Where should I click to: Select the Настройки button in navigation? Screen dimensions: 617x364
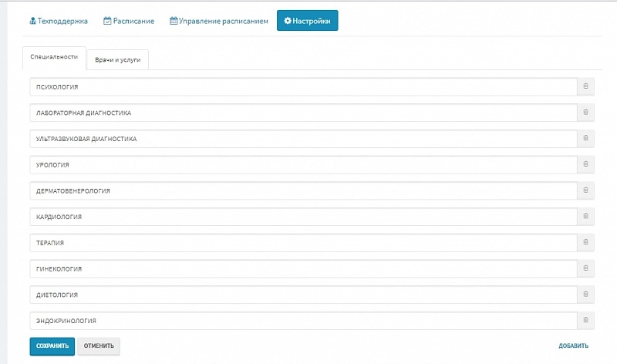coord(307,21)
